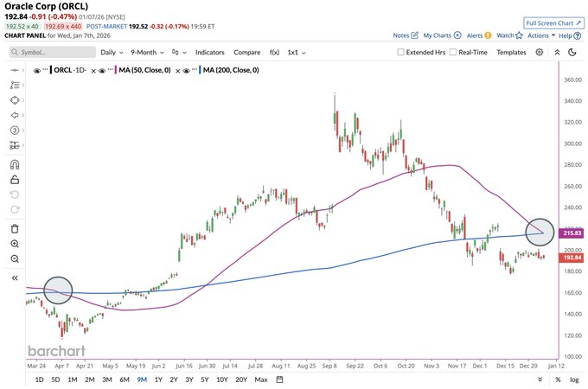Select the shapes drawing tool
Viewport: 588px width, 389px height.
[x=15, y=100]
